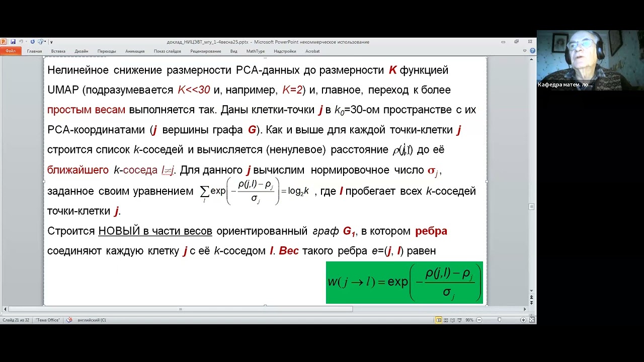Click the 'Кафедра матем. ло...' participant label
The width and height of the screenshot is (644, 362).
point(565,84)
